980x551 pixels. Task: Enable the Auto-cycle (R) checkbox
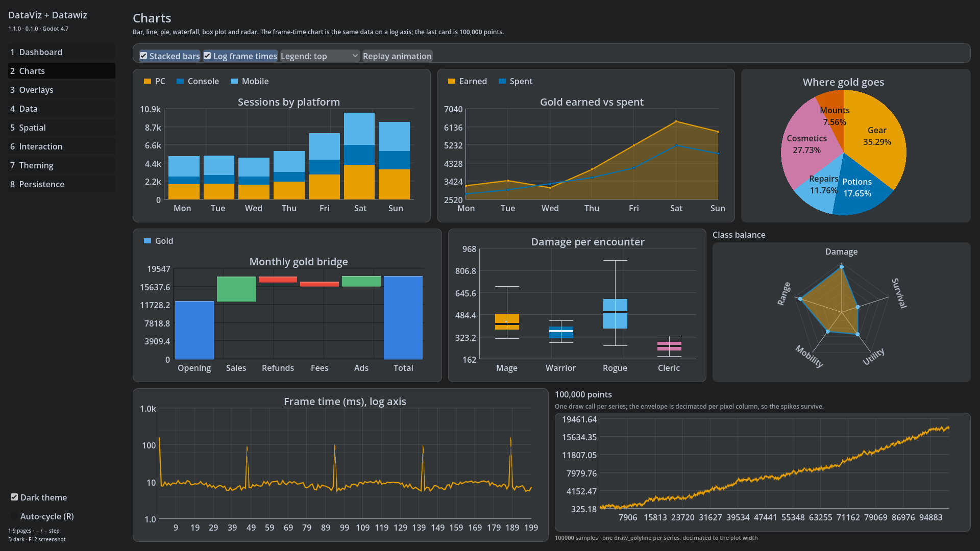(42, 516)
